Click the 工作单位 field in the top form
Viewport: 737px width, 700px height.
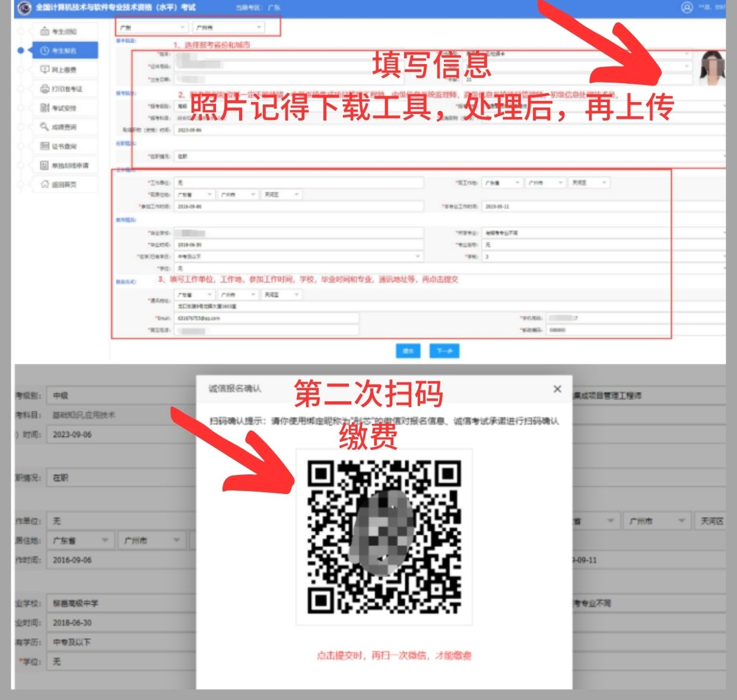pyautogui.click(x=298, y=183)
